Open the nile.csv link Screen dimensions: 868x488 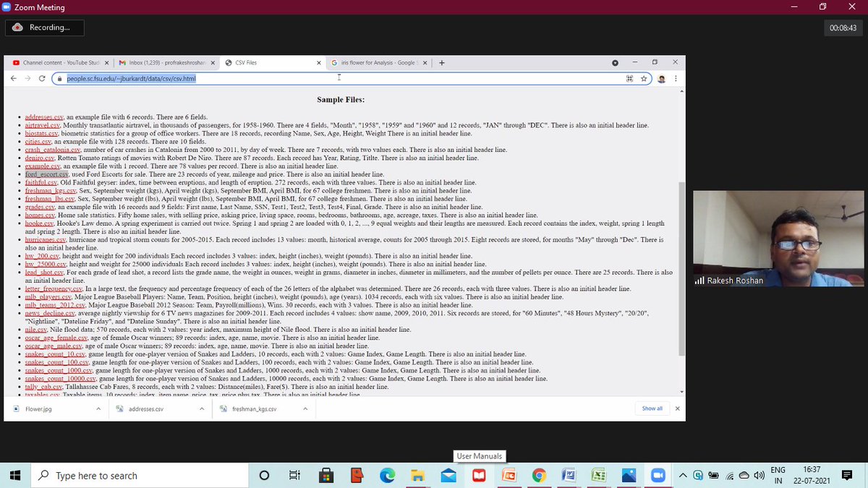point(36,329)
